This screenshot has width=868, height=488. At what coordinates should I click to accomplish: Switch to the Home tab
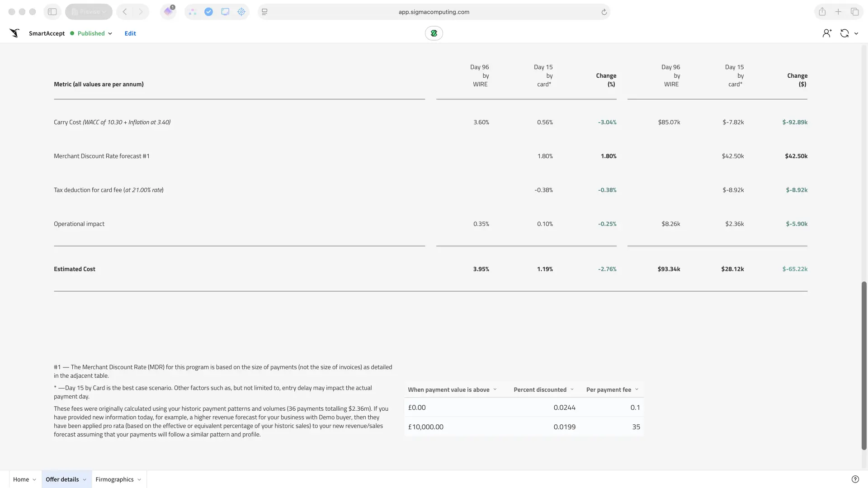click(21, 479)
